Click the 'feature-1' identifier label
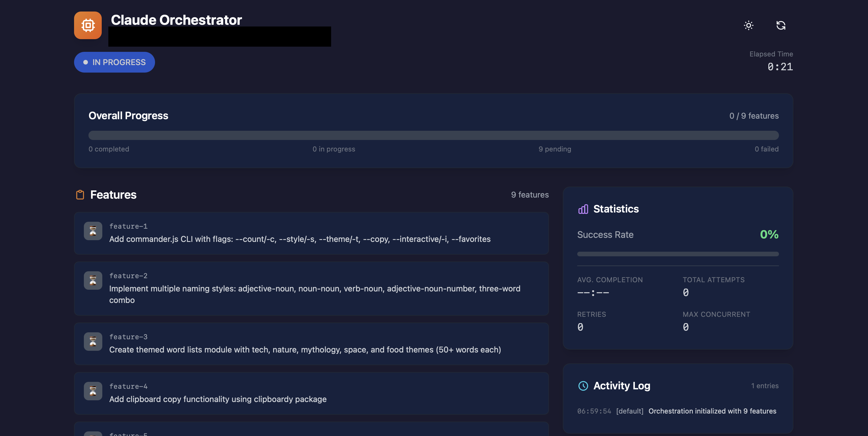 click(128, 226)
